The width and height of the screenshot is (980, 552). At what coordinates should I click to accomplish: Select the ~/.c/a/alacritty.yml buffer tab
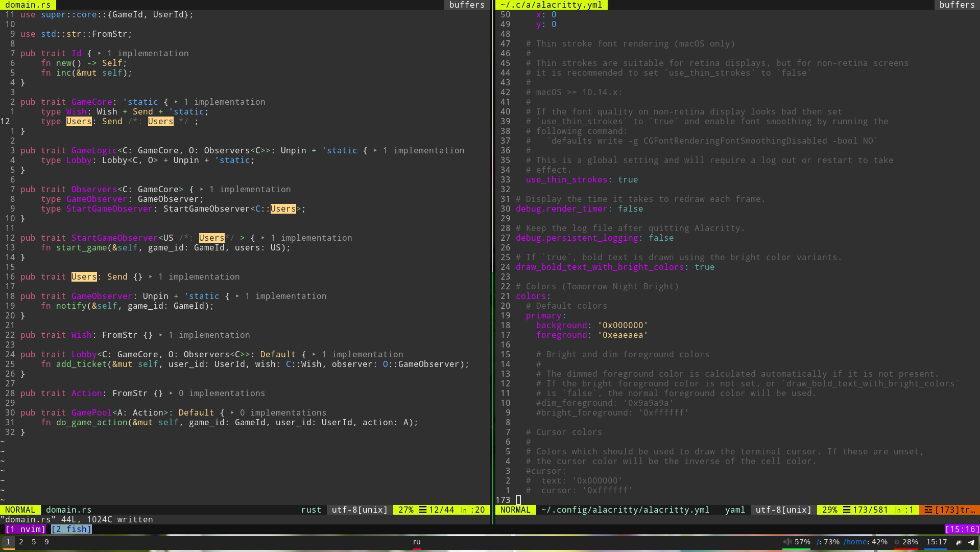pos(552,5)
